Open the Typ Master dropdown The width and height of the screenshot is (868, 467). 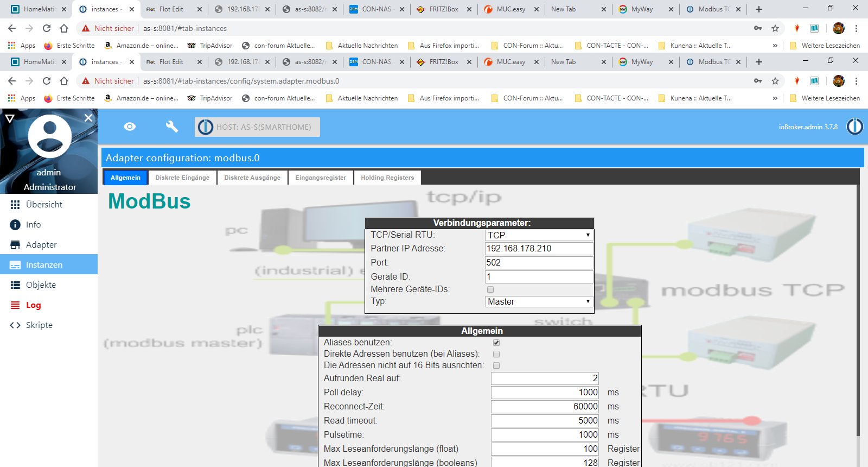(x=539, y=301)
